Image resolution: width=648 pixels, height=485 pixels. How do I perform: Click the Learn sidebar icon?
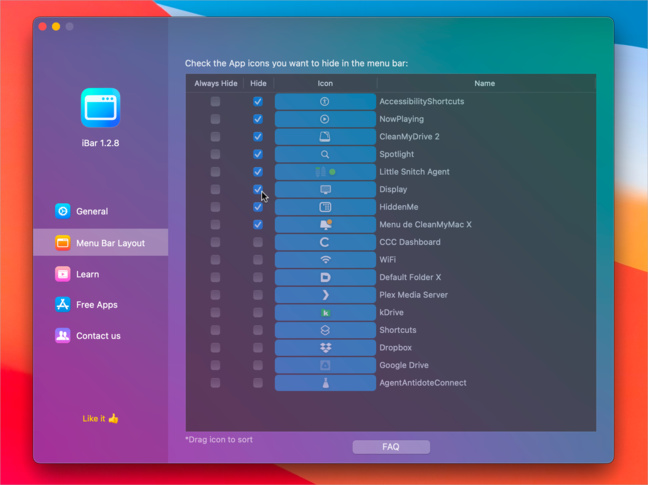tap(63, 274)
